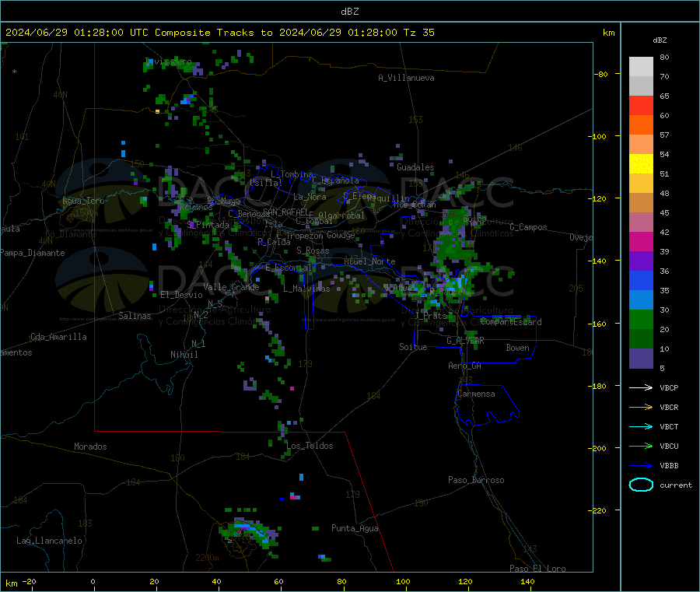Click the 'La_Nora' map label

tap(310, 197)
